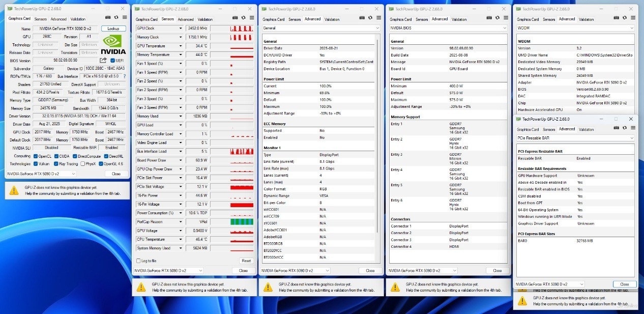
Task: Refresh the Graphics Card window data
Action: tap(116, 18)
